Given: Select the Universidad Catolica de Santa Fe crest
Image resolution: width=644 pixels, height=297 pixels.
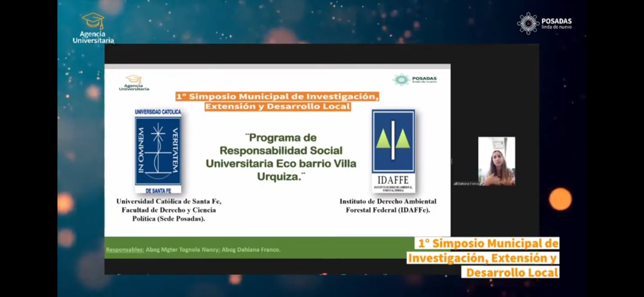Looking at the screenshot, I should click(x=158, y=151).
